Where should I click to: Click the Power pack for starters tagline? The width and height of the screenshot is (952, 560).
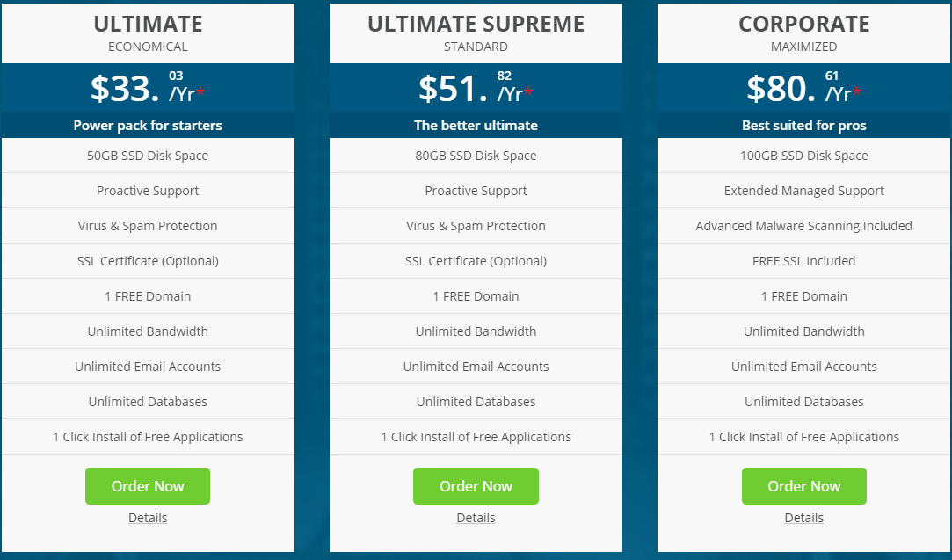[x=148, y=126]
